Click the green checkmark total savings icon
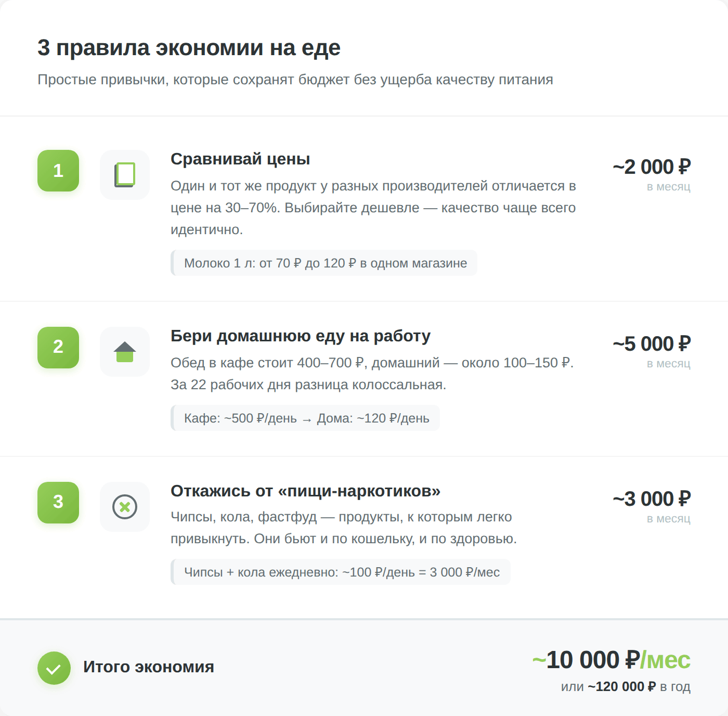The height and width of the screenshot is (716, 728). (x=54, y=668)
